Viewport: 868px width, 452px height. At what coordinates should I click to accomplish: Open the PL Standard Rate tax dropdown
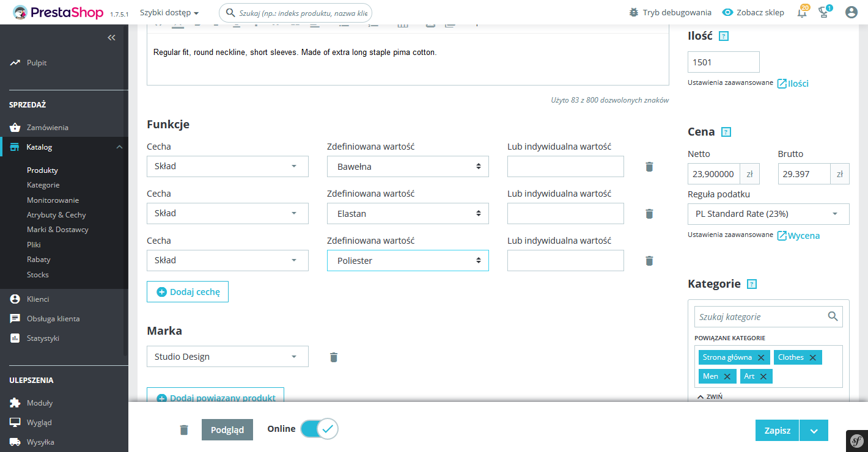pyautogui.click(x=768, y=214)
